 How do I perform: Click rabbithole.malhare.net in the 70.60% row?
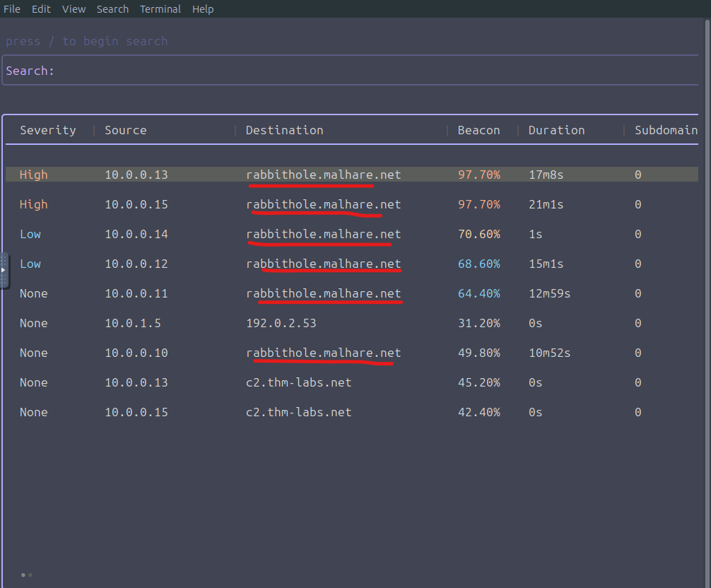[x=323, y=234]
